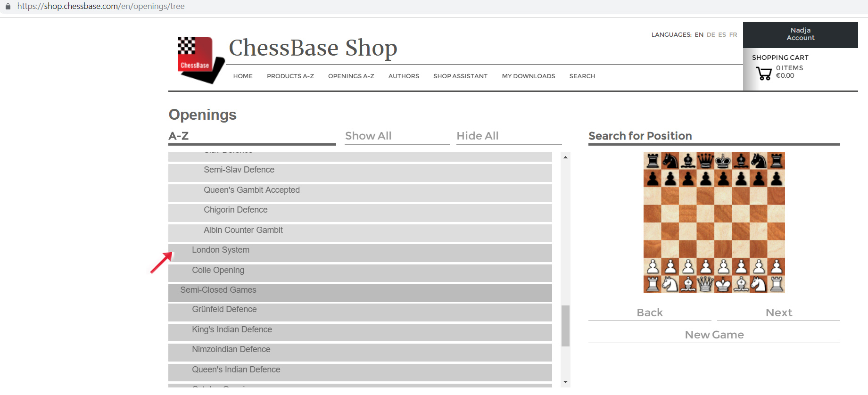Select the white queen on the board

[x=705, y=284]
